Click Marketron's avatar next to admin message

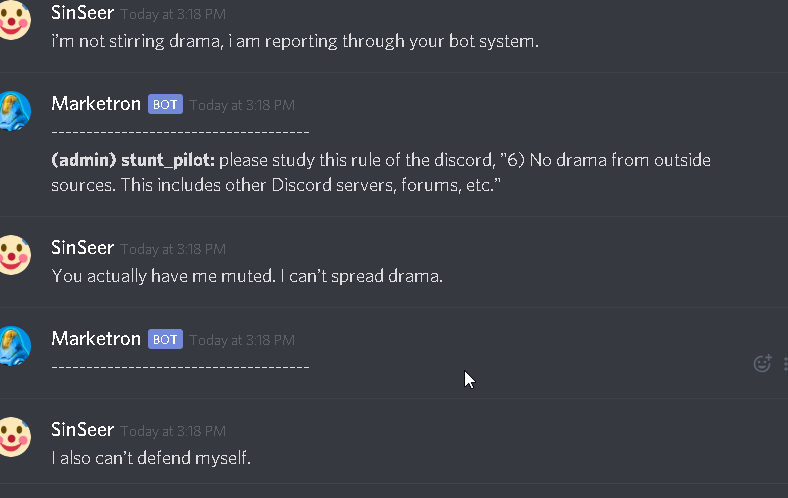(14, 111)
